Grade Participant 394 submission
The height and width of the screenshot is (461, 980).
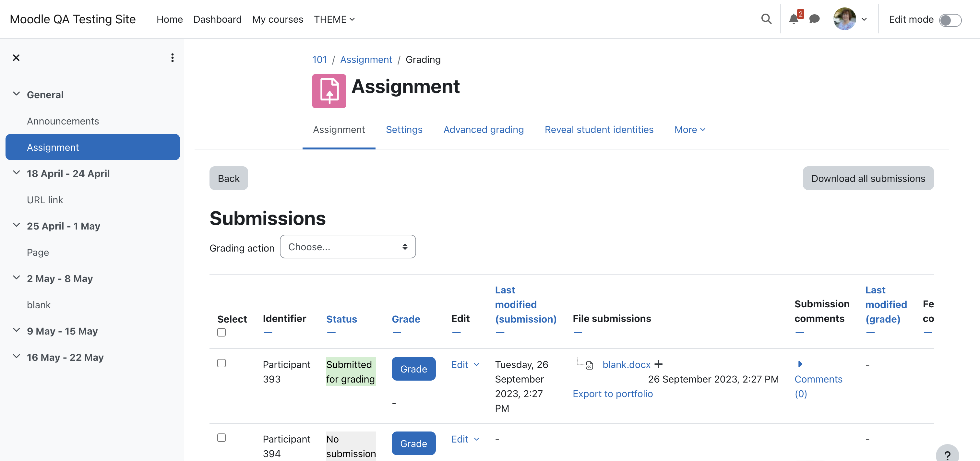coord(413,443)
